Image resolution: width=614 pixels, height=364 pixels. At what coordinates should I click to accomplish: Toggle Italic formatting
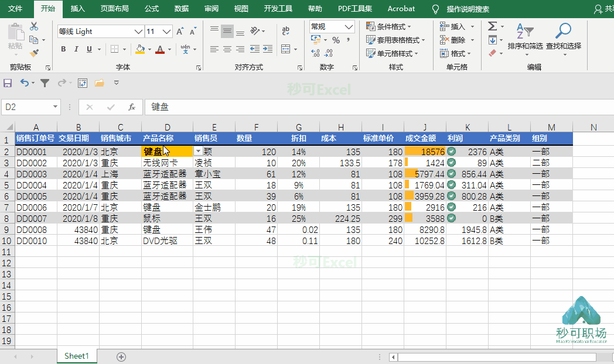(x=76, y=49)
